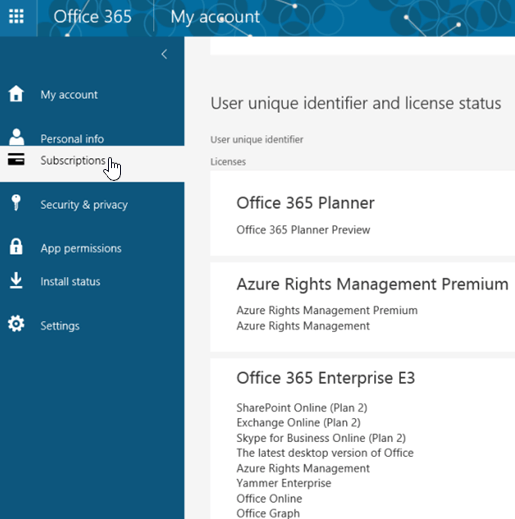Click the Office 365 Planner license card

pyautogui.click(x=363, y=214)
